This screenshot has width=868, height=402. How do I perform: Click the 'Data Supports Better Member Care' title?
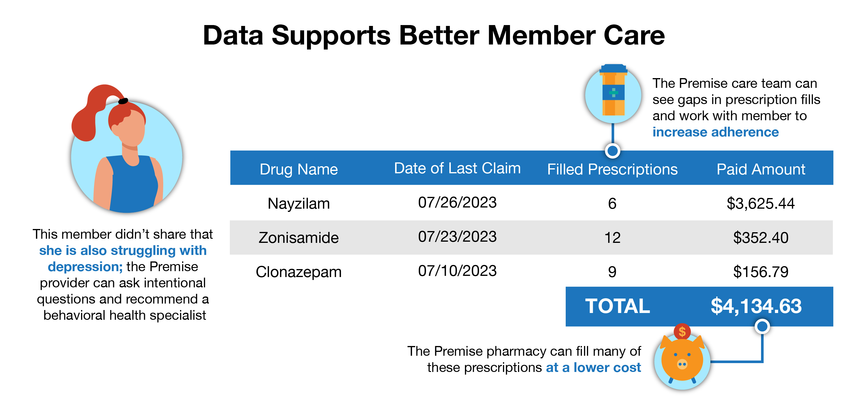434,35
